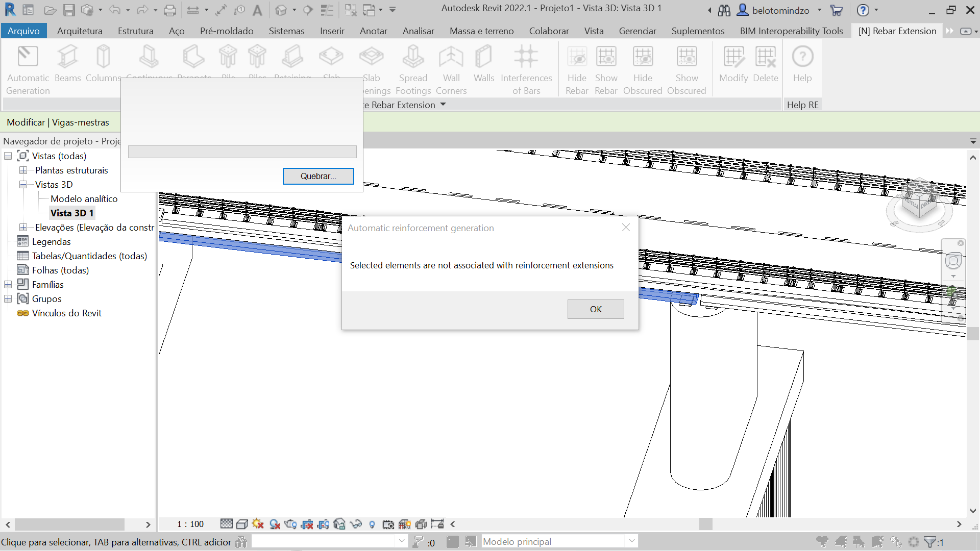Expand the Plantas estruturais tree node
Image resolution: width=980 pixels, height=551 pixels.
23,170
